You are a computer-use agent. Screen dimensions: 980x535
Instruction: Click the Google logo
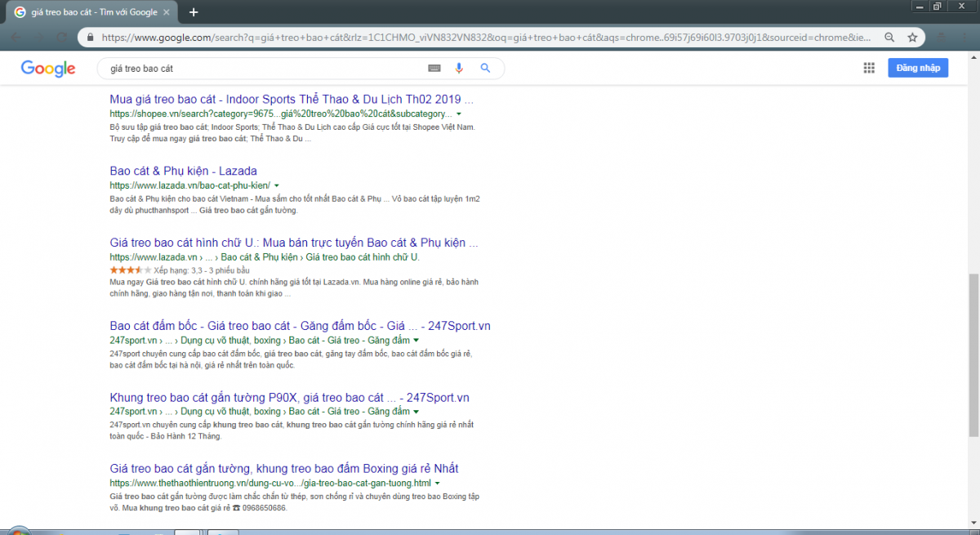[x=48, y=69]
